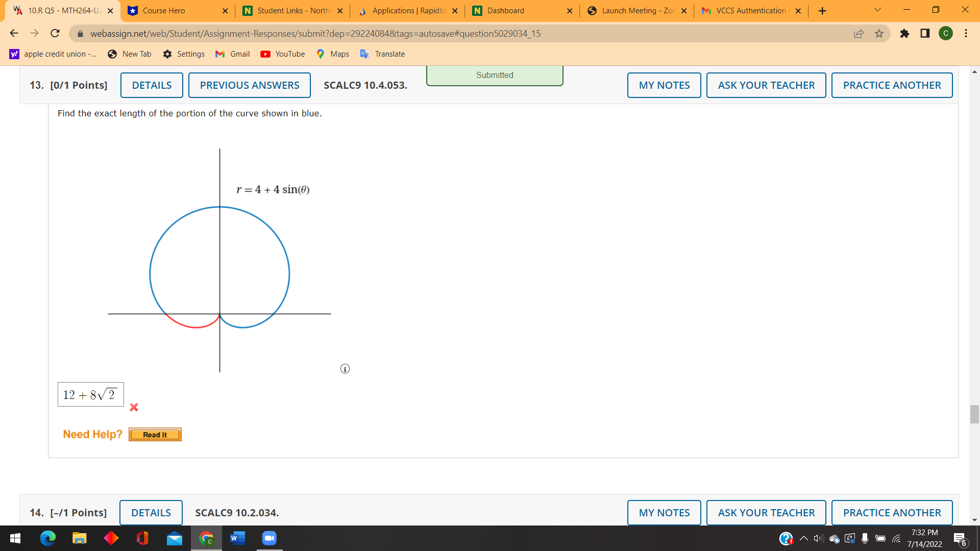Image resolution: width=980 pixels, height=551 pixels.
Task: Click the answer box with 12 + 8√2
Action: [91, 394]
